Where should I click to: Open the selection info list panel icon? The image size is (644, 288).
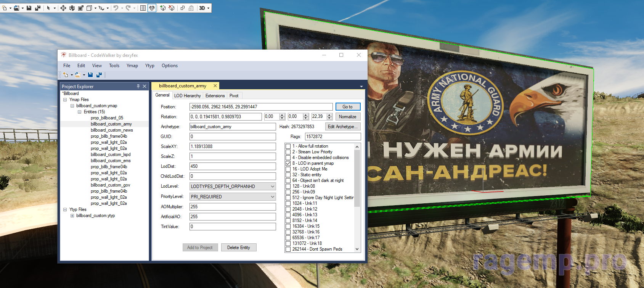pyautogui.click(x=143, y=8)
